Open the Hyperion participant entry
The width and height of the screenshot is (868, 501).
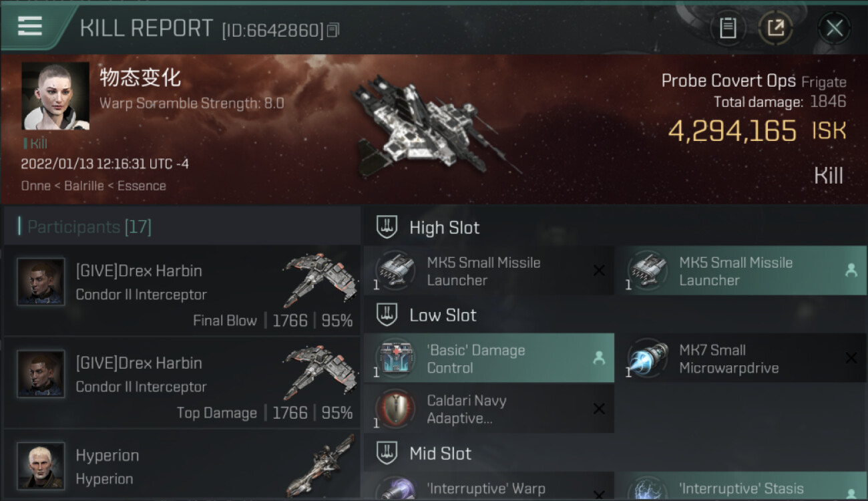click(182, 466)
